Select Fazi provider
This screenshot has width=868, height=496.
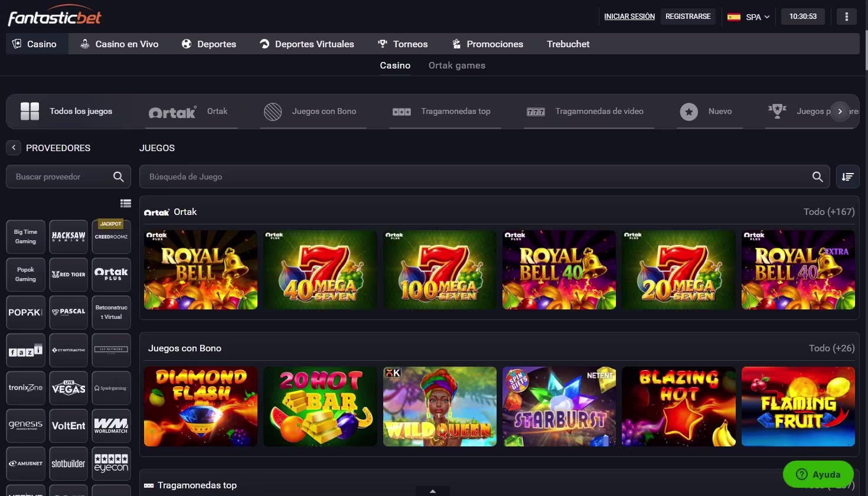[x=25, y=350]
